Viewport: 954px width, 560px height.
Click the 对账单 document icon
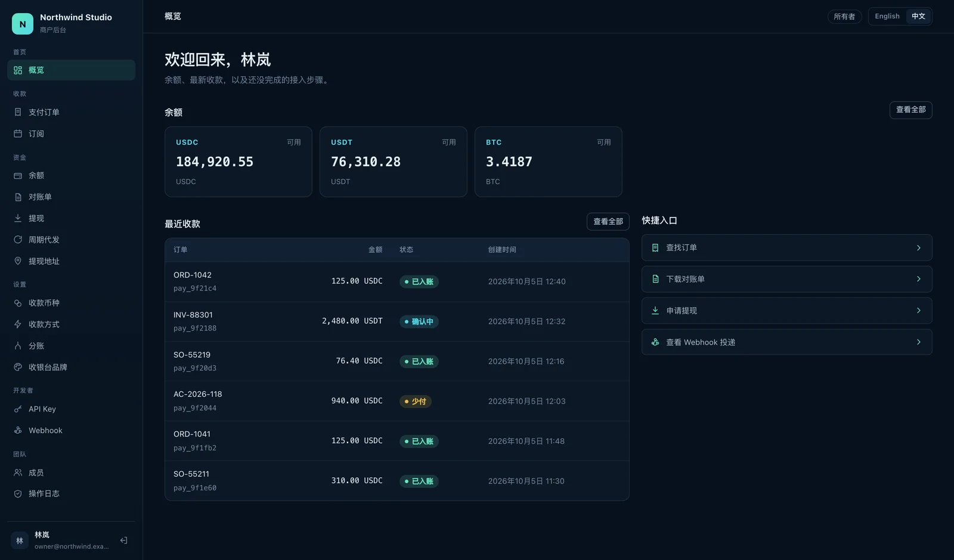click(18, 197)
